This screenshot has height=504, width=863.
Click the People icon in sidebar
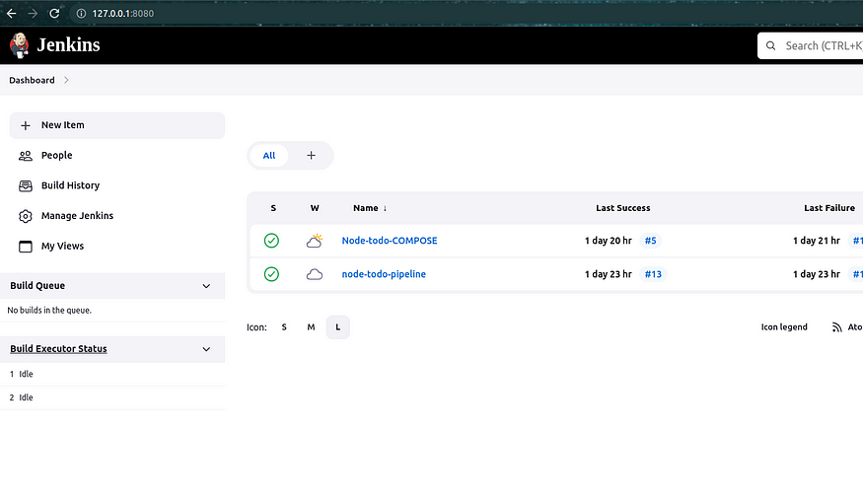(26, 156)
